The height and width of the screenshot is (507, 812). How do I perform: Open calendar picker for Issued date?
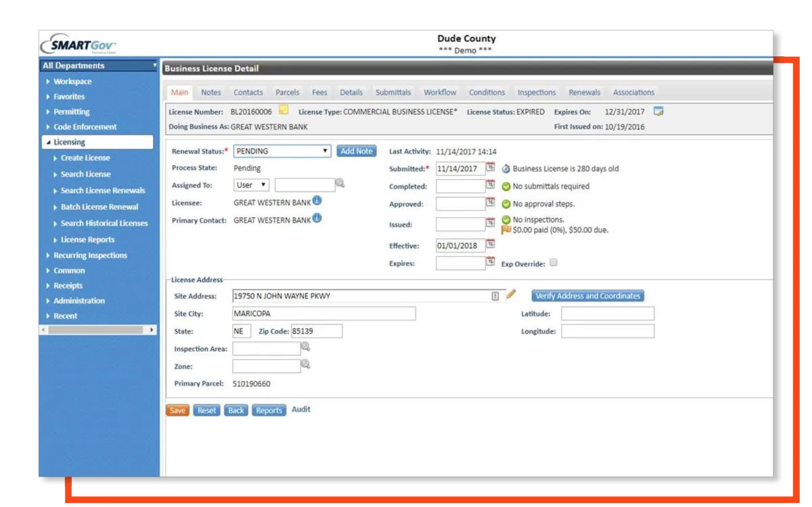tap(491, 223)
